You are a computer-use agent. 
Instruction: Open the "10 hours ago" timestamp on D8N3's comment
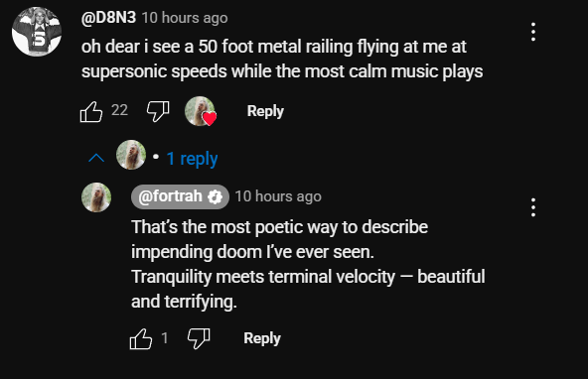click(185, 18)
